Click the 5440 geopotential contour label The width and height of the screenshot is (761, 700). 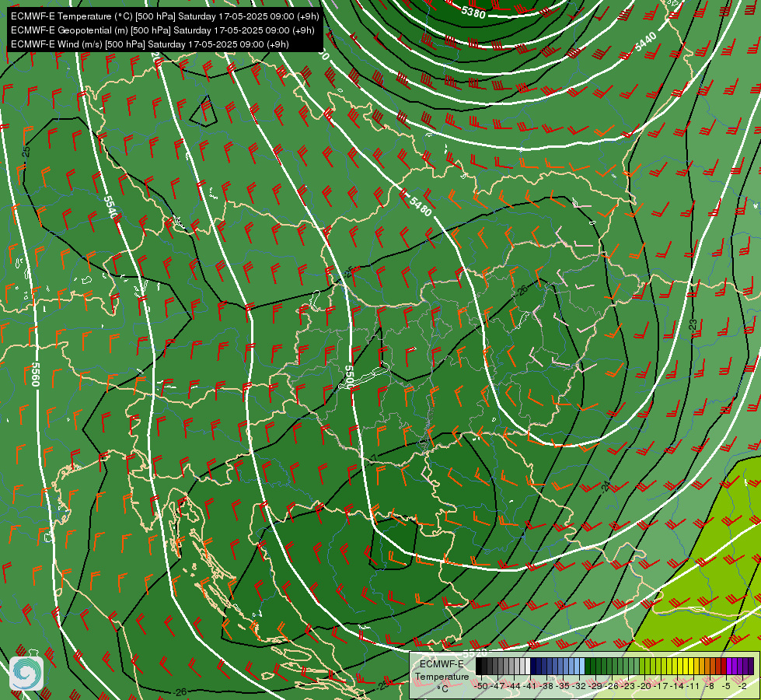[x=646, y=42]
